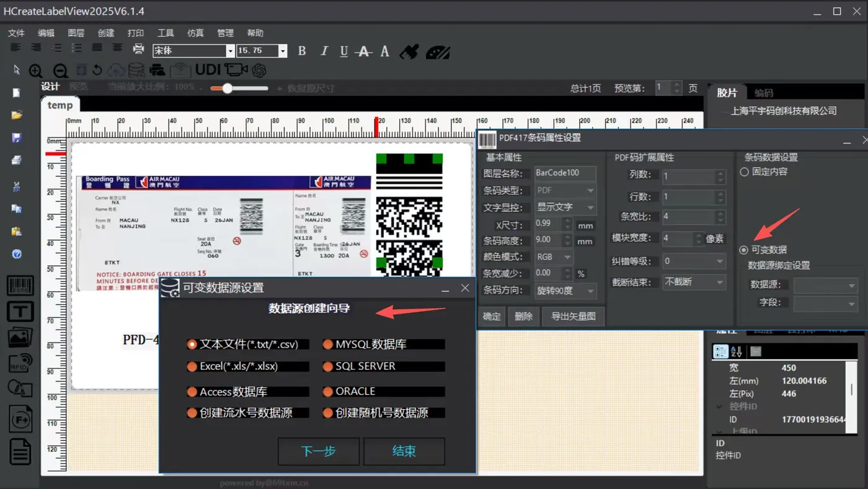Click the rotate arrow icon in toolbar
Screen dimensions: 868x489
tap(97, 70)
